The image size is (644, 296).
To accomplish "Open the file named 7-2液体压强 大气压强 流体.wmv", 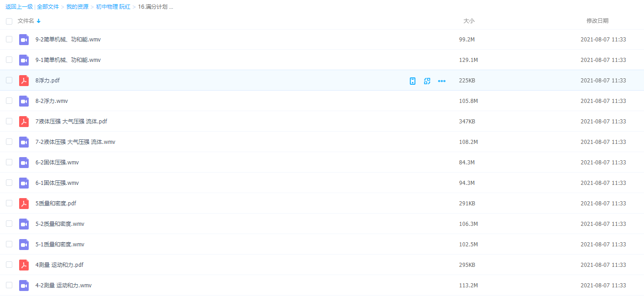I will point(75,142).
